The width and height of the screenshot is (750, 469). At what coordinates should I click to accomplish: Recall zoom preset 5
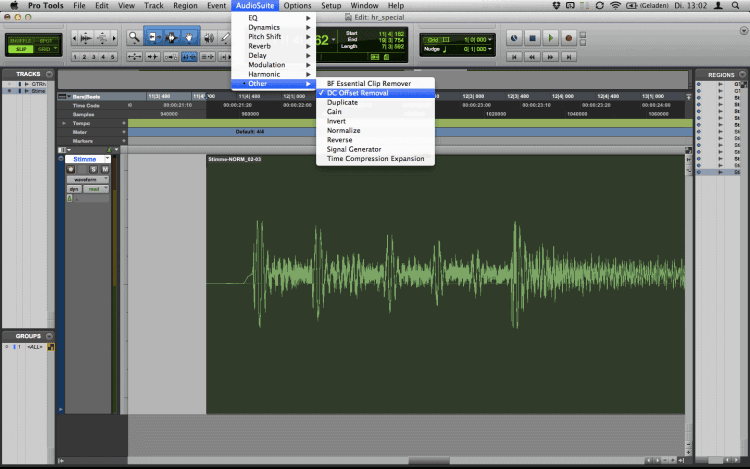pos(112,57)
